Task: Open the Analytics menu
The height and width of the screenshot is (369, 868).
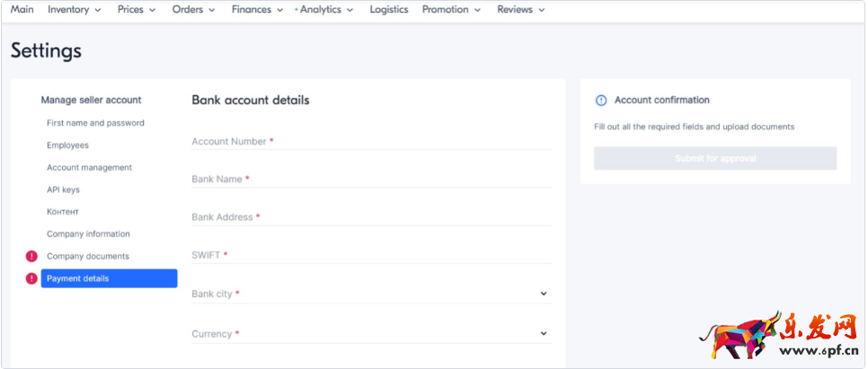Action: click(326, 10)
